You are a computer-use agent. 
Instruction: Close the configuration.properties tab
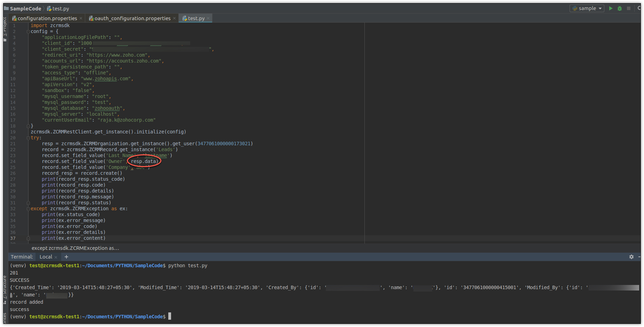[81, 18]
